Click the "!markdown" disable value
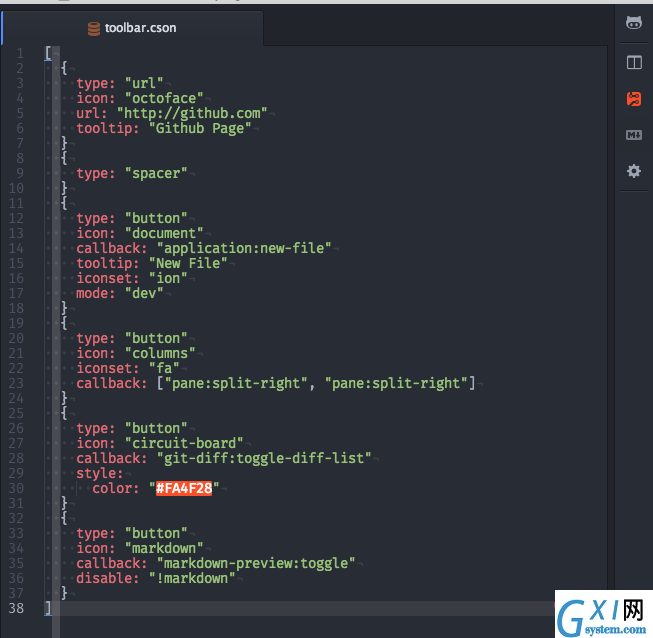This screenshot has width=653, height=638. click(x=192, y=578)
